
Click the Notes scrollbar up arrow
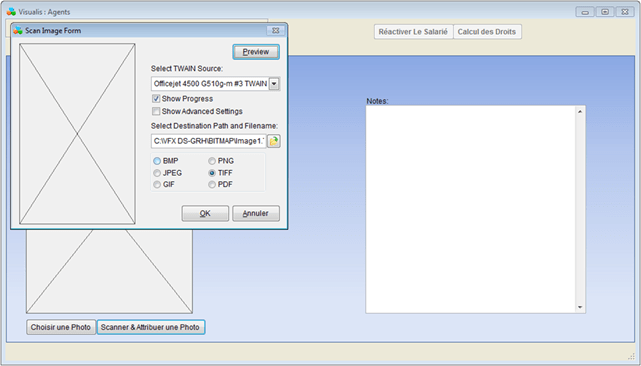[x=580, y=111]
